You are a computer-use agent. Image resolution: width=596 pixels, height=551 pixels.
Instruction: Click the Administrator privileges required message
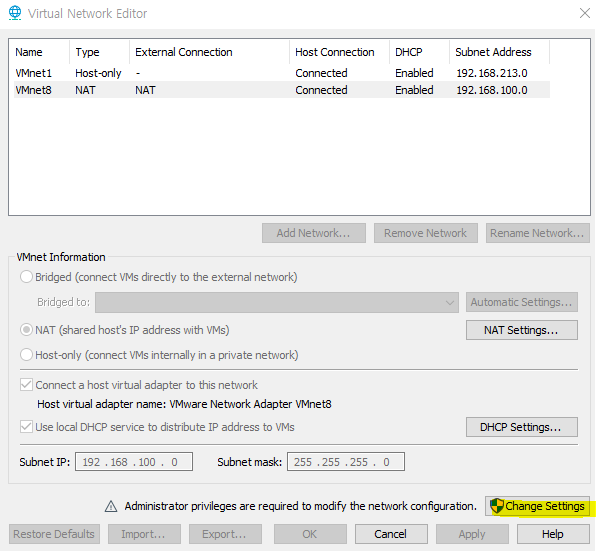(301, 506)
